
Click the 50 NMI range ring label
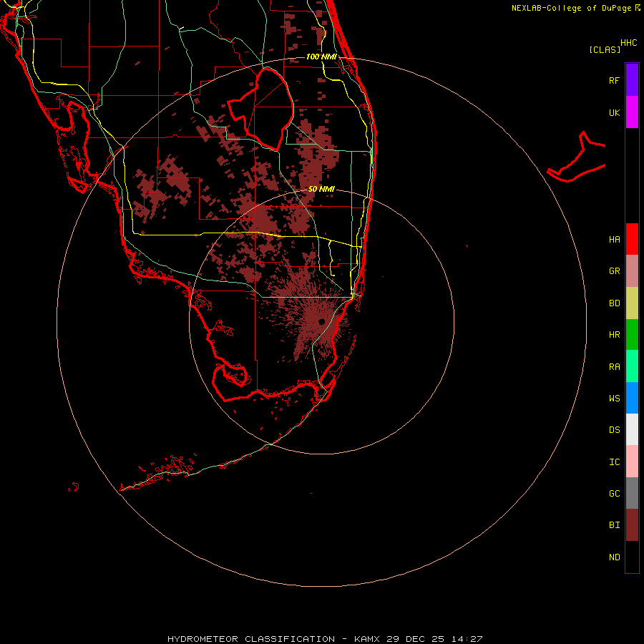[x=321, y=190]
